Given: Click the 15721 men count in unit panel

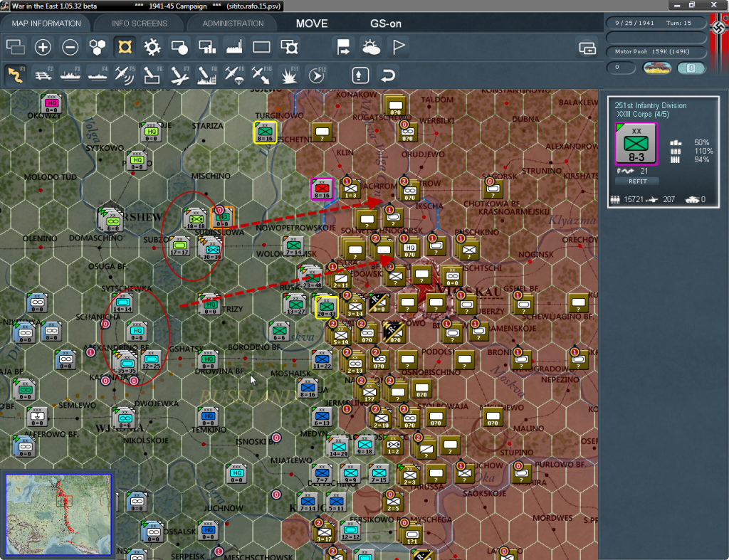Looking at the screenshot, I should click(x=633, y=199).
